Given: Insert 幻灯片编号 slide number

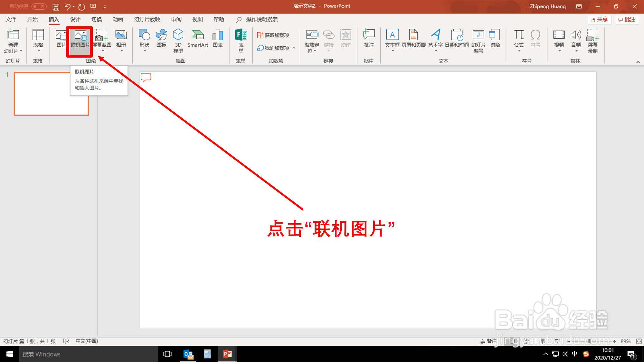Looking at the screenshot, I should pyautogui.click(x=478, y=41).
